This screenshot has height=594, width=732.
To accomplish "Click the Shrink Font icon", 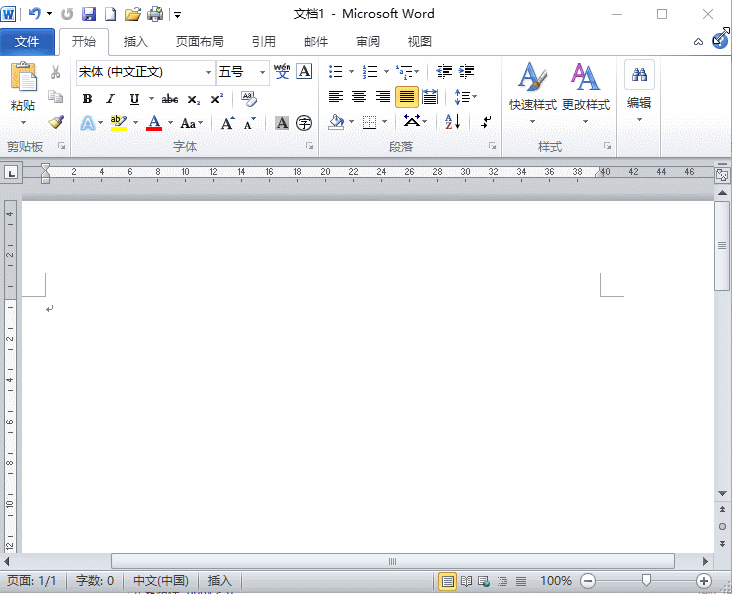I will (250, 123).
